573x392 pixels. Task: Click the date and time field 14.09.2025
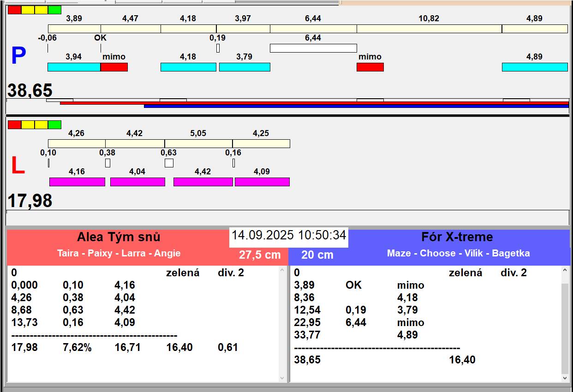(x=288, y=235)
